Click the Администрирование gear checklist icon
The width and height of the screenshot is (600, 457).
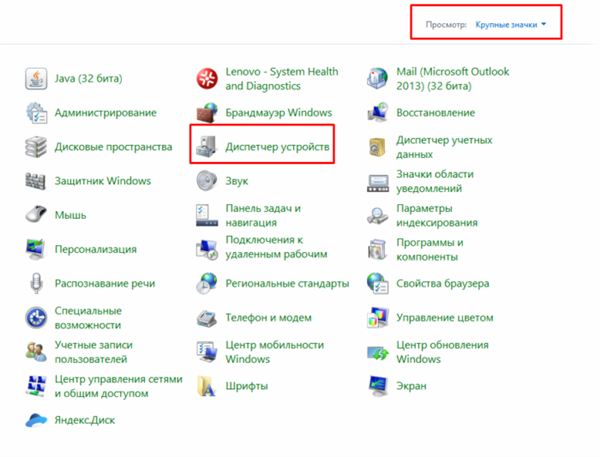click(36, 113)
